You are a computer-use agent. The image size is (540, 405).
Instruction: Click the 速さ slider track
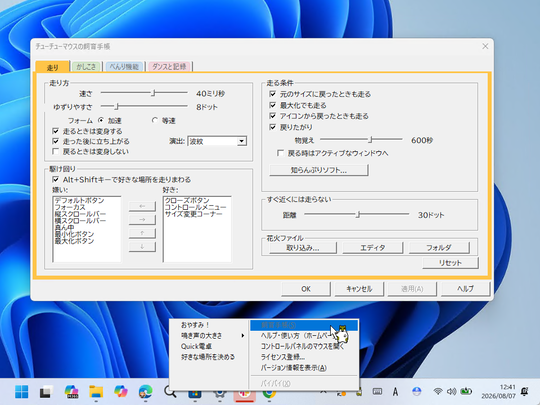[144, 93]
